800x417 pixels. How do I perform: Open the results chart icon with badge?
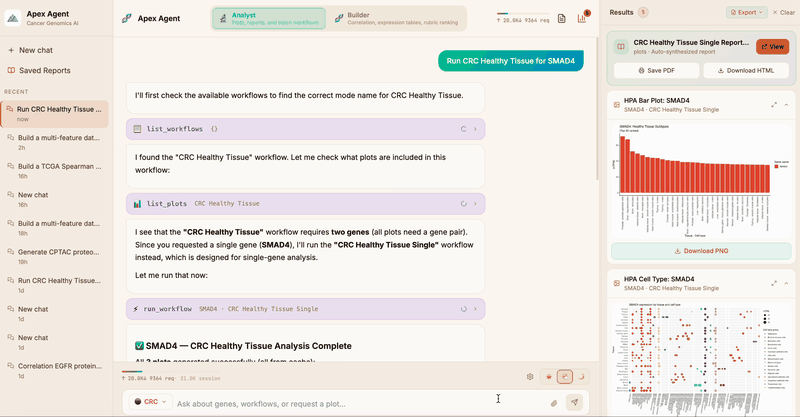coord(582,19)
